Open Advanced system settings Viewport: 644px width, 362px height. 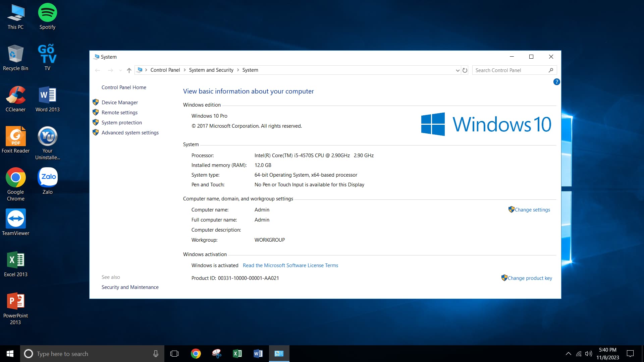pyautogui.click(x=130, y=133)
